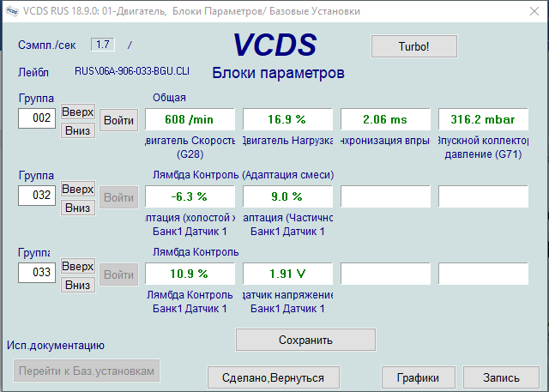Click Перейти к Баз.установкам button

click(87, 371)
